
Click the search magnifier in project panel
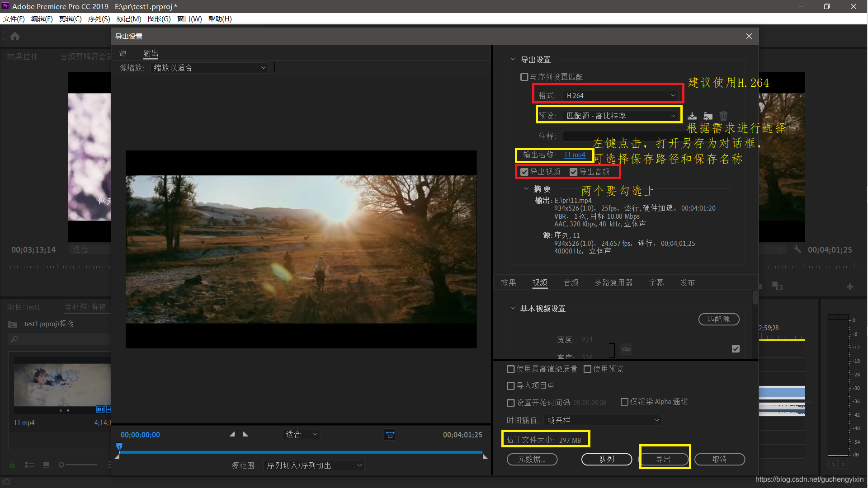[x=14, y=339]
